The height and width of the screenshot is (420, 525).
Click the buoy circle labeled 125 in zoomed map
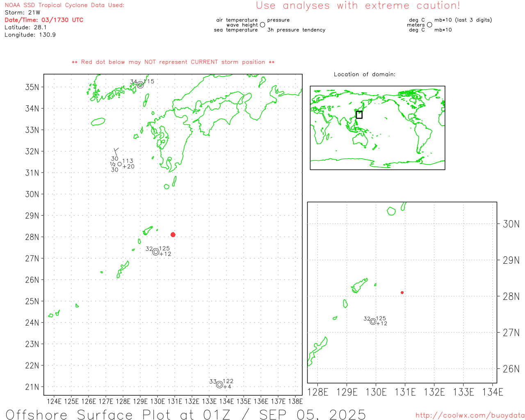tap(373, 322)
